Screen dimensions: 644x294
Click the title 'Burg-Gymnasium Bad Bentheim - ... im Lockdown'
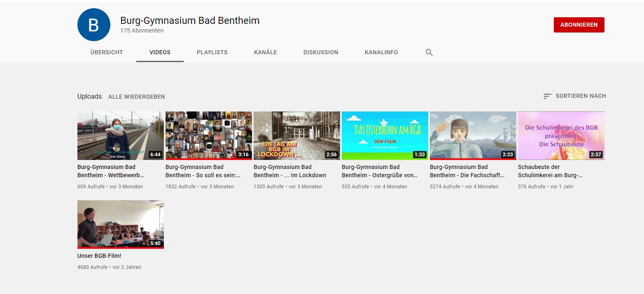(290, 171)
